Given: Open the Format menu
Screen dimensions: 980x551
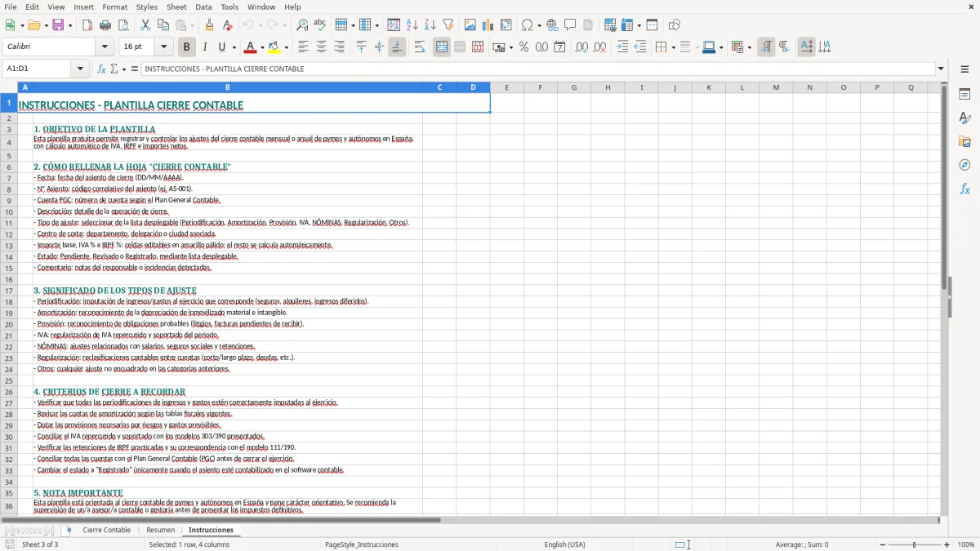Looking at the screenshot, I should tap(114, 7).
